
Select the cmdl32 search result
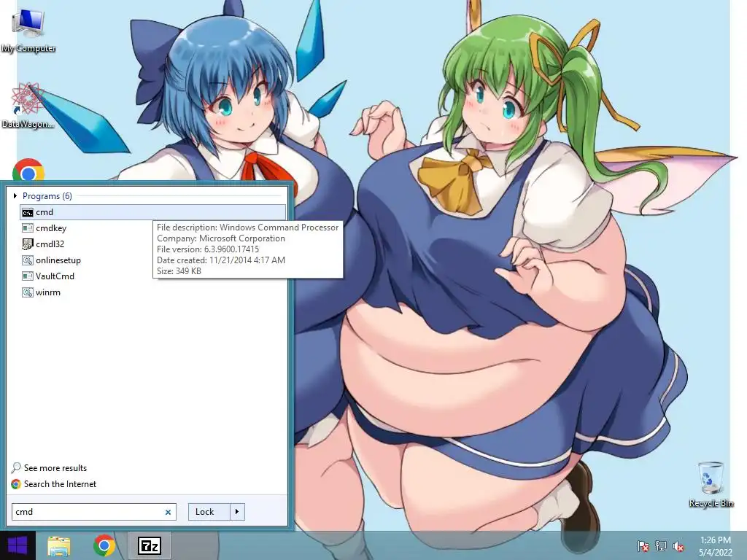tap(153, 244)
